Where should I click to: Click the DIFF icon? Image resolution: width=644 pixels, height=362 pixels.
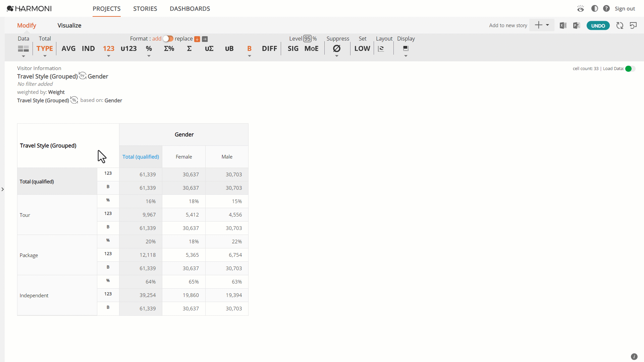coord(269,49)
